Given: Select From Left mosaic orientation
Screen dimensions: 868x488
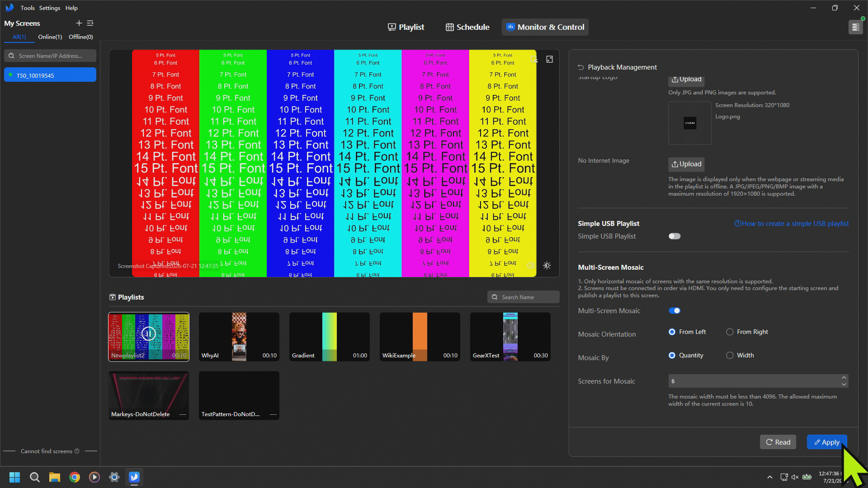Looking at the screenshot, I should pyautogui.click(x=687, y=332).
